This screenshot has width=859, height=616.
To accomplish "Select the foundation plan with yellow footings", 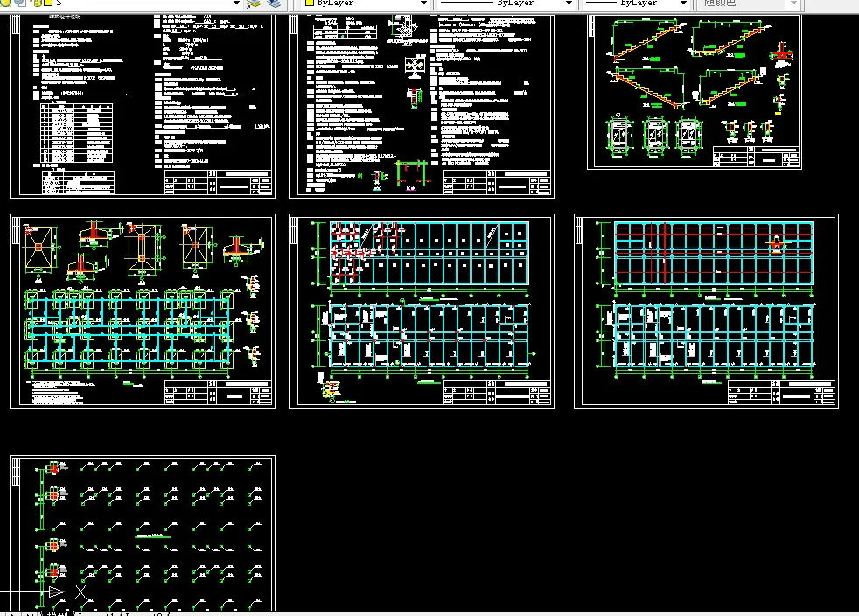I will tap(143, 311).
